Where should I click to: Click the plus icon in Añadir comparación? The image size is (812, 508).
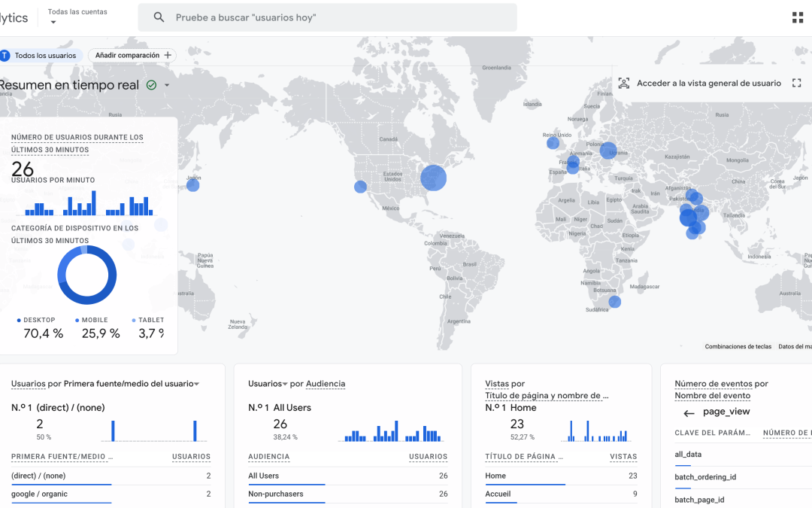point(168,55)
